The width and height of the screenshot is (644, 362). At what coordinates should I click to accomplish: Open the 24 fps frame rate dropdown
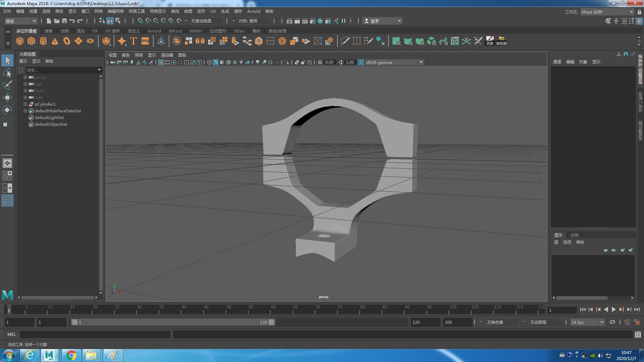tap(588, 322)
